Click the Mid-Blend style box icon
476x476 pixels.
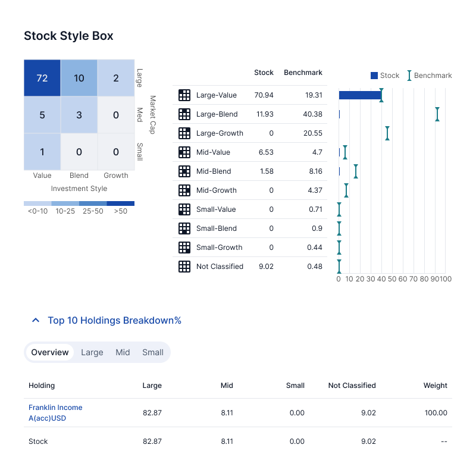point(184,171)
